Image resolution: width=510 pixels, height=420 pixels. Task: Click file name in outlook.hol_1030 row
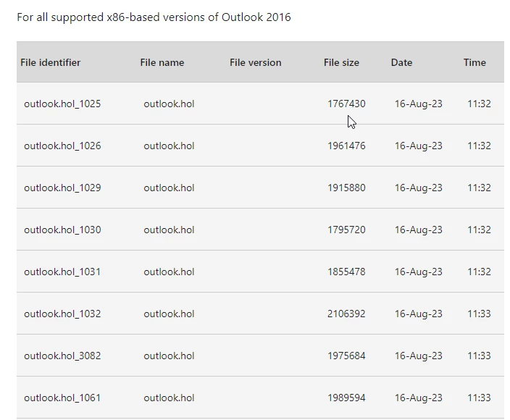point(169,230)
